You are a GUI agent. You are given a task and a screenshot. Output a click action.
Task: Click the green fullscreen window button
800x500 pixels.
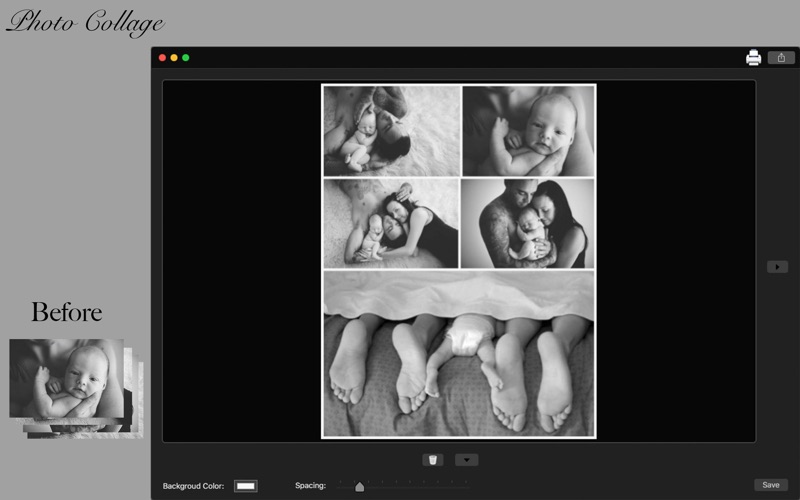click(186, 58)
